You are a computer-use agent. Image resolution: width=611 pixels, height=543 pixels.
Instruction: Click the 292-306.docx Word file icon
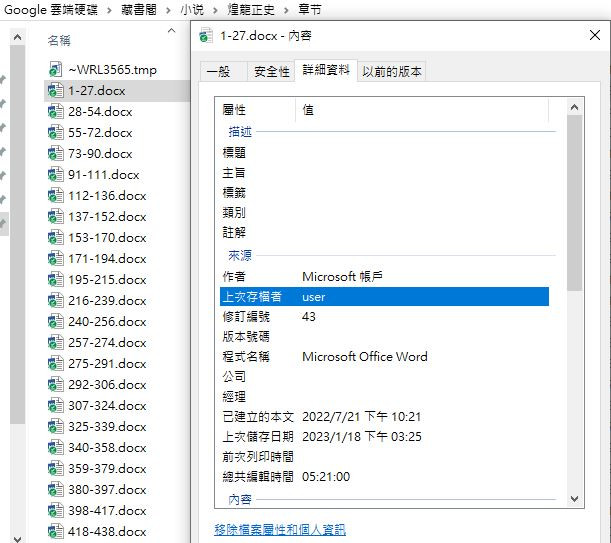(56, 385)
